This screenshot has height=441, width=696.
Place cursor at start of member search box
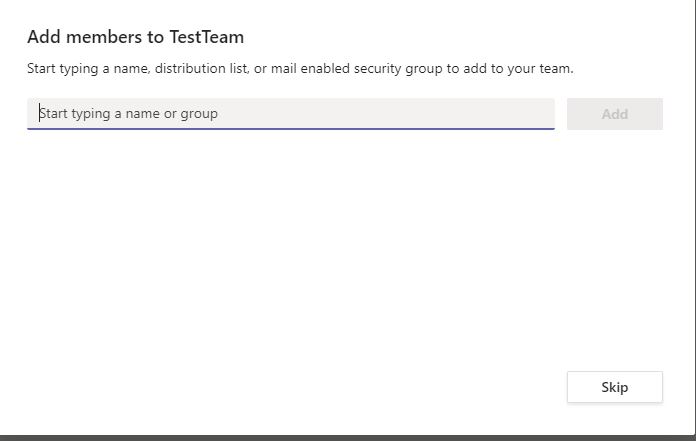tap(40, 114)
